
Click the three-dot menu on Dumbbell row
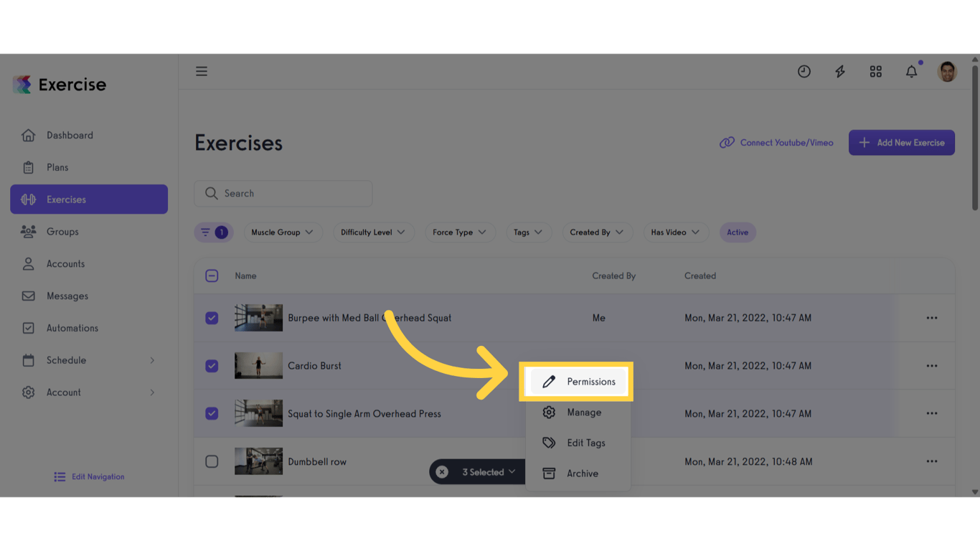click(x=931, y=461)
